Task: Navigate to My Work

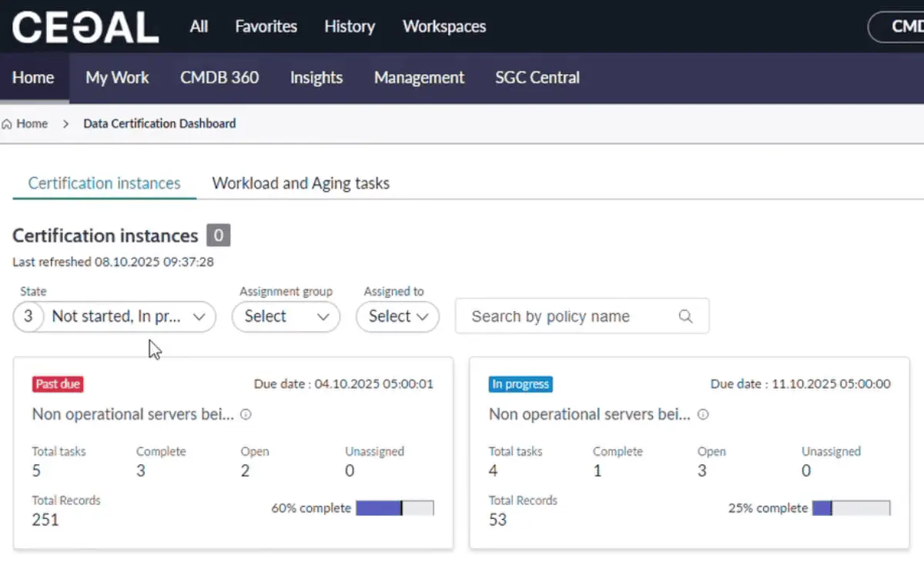Action: coord(117,78)
